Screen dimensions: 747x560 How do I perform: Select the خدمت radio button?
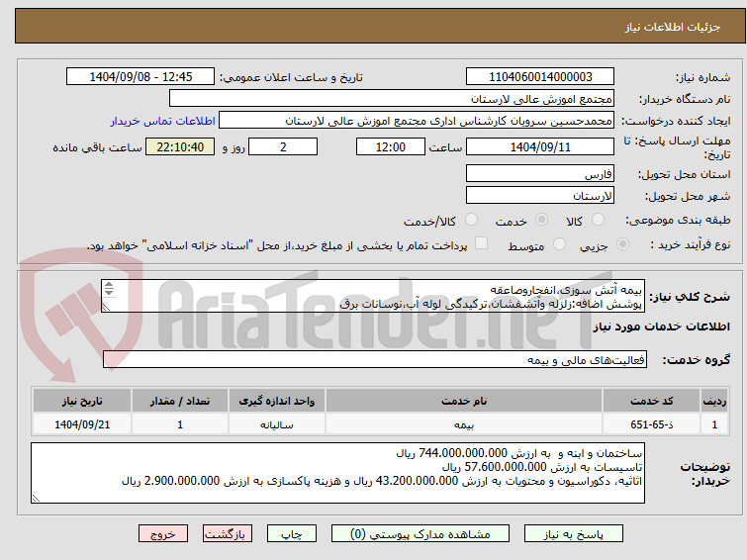coord(541,220)
